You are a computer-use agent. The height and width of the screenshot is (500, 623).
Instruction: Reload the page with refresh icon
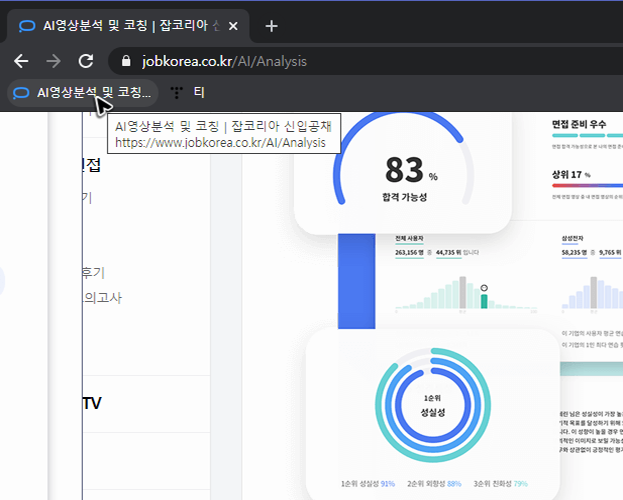(86, 61)
